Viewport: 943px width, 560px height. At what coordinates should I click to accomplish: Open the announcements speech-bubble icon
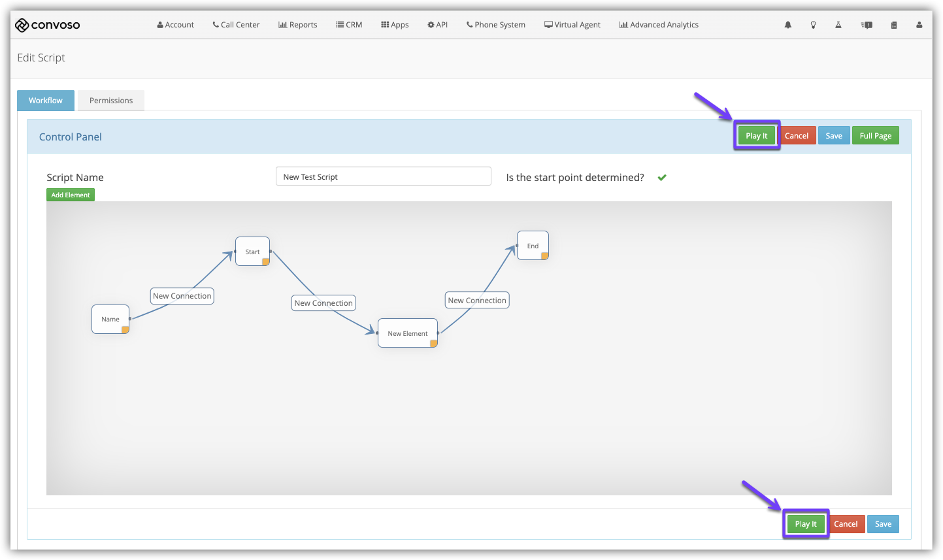coord(867,25)
